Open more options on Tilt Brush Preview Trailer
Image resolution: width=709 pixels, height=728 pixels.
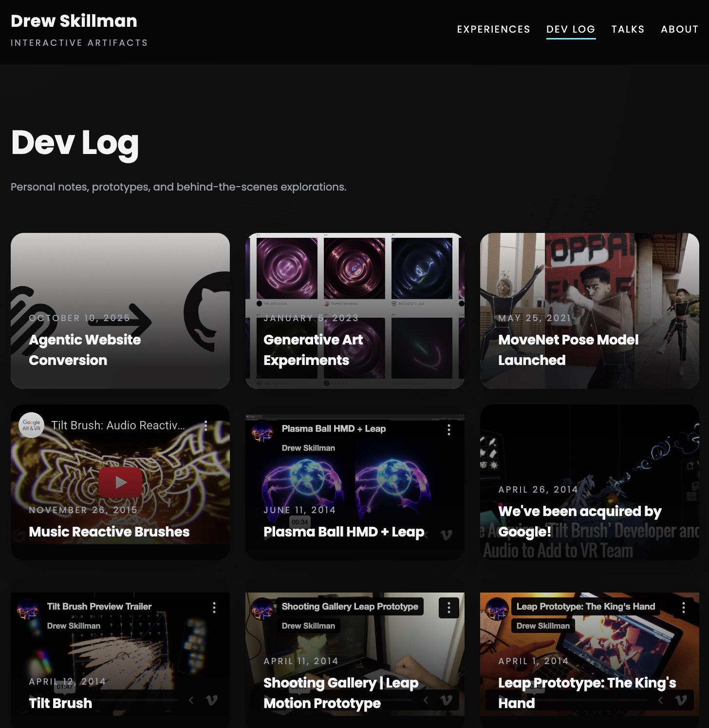coord(215,608)
